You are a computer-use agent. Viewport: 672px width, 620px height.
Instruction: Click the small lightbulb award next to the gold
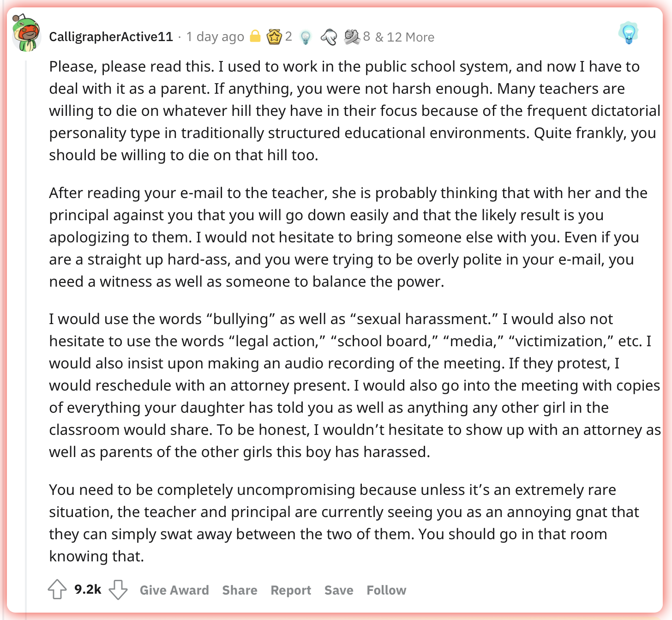[305, 37]
